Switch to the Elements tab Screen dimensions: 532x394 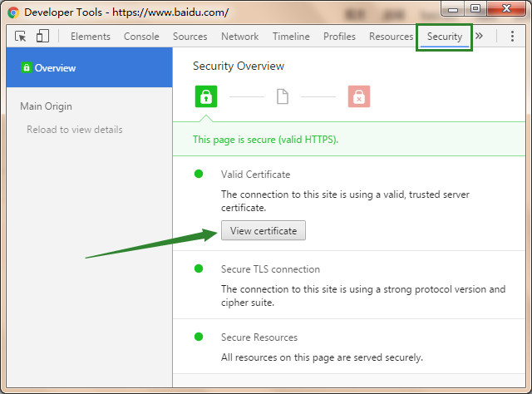point(91,37)
